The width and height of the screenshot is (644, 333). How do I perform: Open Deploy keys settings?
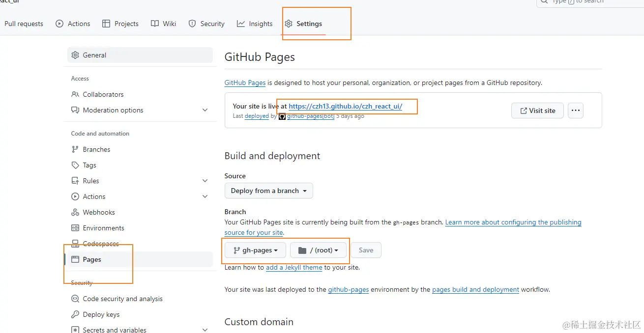[x=140, y=314]
